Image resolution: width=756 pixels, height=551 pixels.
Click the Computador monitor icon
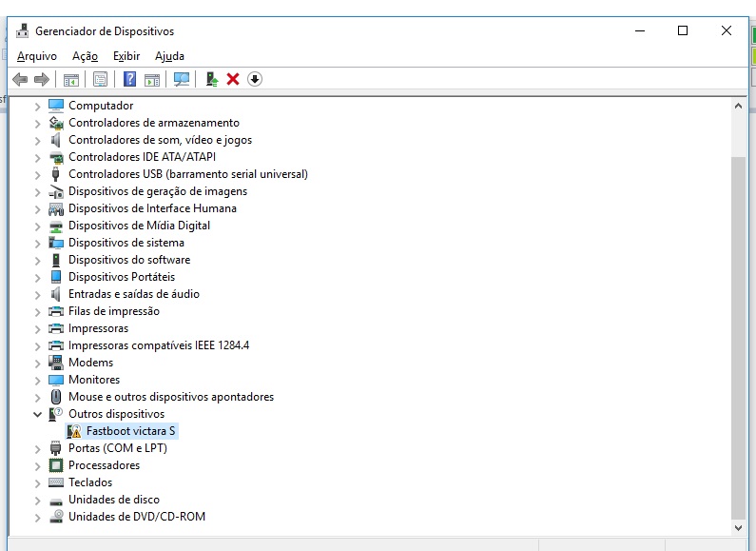coord(56,106)
